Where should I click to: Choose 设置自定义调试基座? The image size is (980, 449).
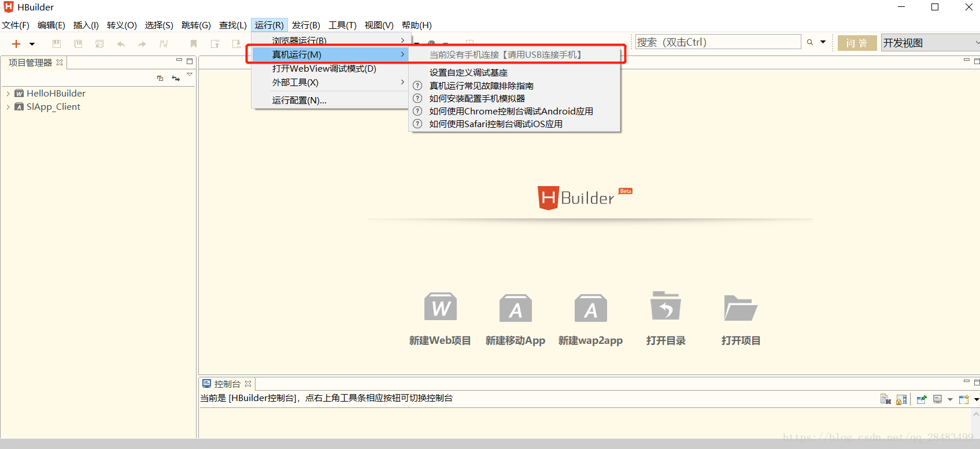point(515,73)
